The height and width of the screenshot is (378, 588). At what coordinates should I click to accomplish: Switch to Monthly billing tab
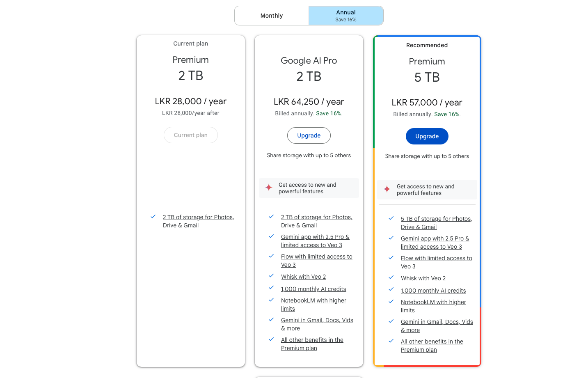click(272, 16)
